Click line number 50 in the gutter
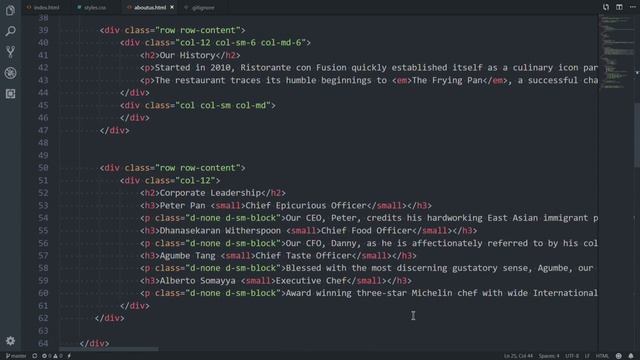The width and height of the screenshot is (640, 360). [43, 168]
